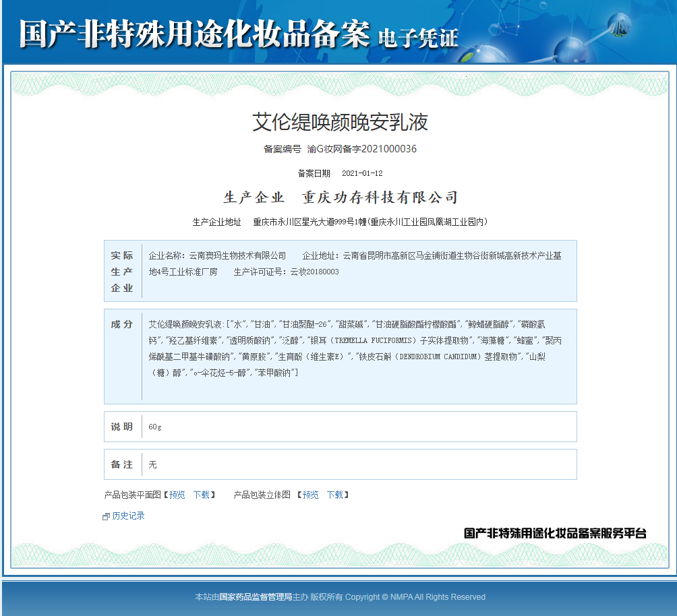Open the 历史记录 link
677x616 pixels.
tap(128, 516)
